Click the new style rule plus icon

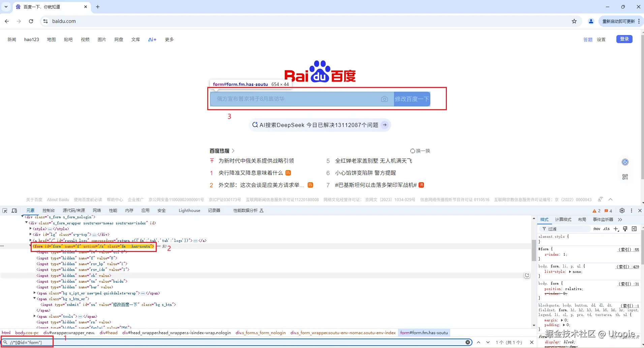(616, 229)
